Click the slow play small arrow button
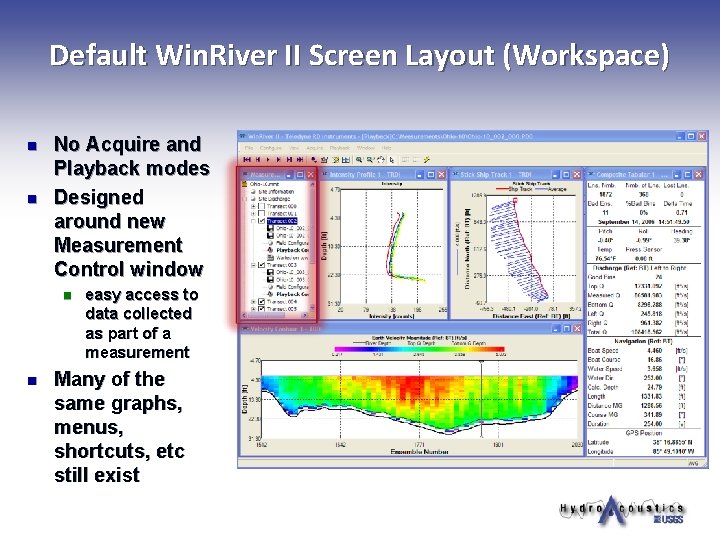This screenshot has width=720, height=540. coord(268,159)
